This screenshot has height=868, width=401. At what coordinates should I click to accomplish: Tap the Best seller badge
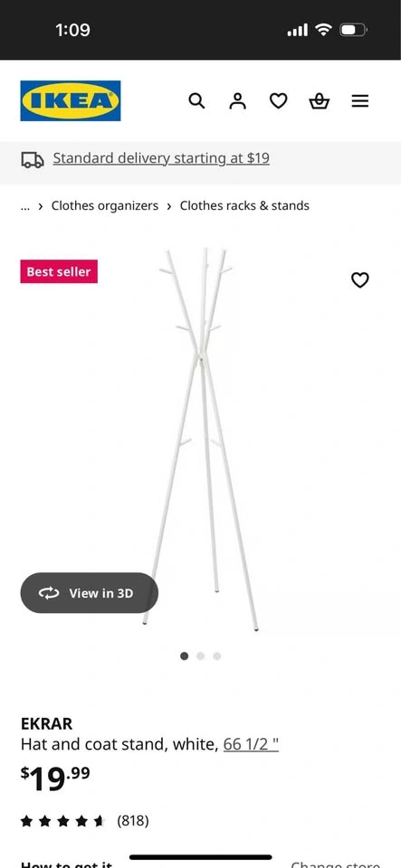(x=59, y=271)
